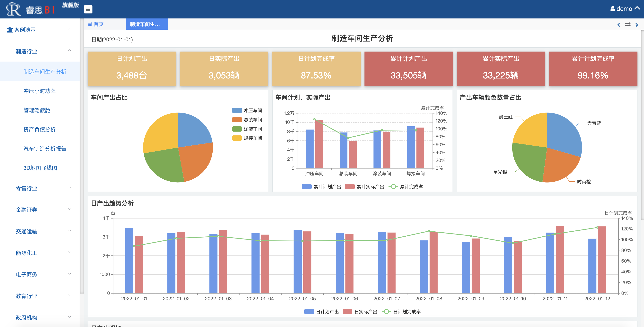Screen dimensions: 644x327
Task: Expand the 电子商务 menu chevron
Action: tap(70, 274)
